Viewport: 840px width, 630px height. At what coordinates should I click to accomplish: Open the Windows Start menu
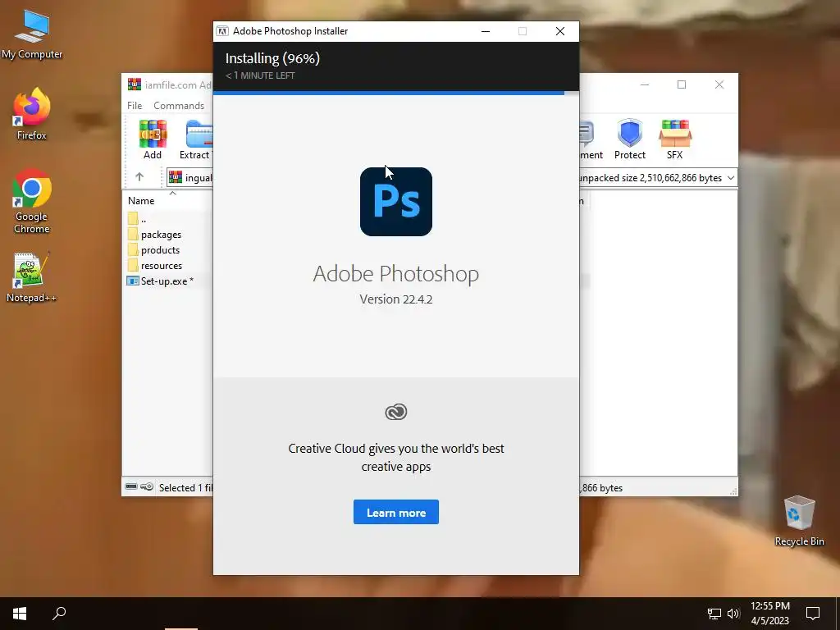tap(20, 614)
